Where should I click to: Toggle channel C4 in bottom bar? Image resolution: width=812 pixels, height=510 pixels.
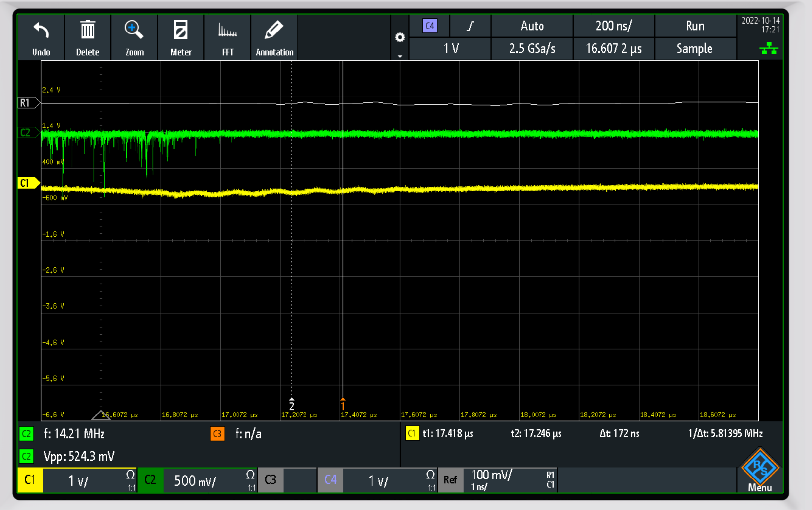click(x=330, y=480)
